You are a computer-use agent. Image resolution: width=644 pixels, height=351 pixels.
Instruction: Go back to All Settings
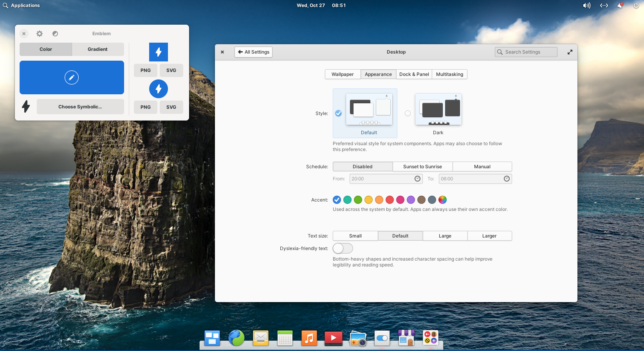(253, 52)
